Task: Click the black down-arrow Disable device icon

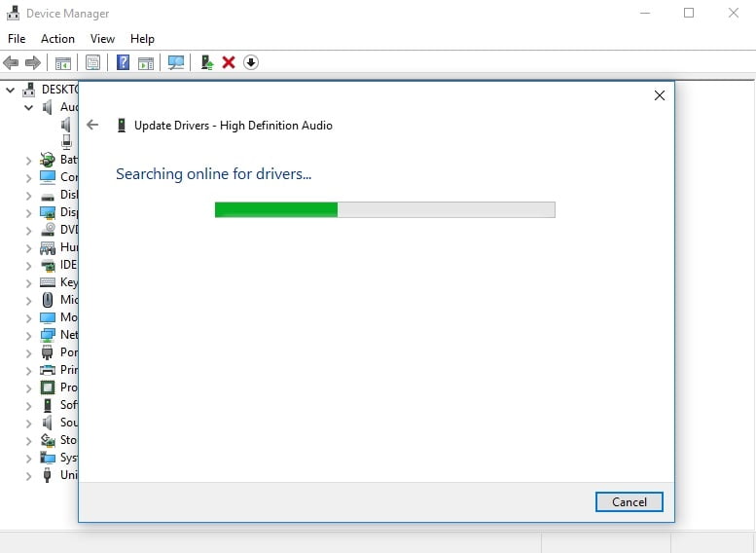Action: 251,62
